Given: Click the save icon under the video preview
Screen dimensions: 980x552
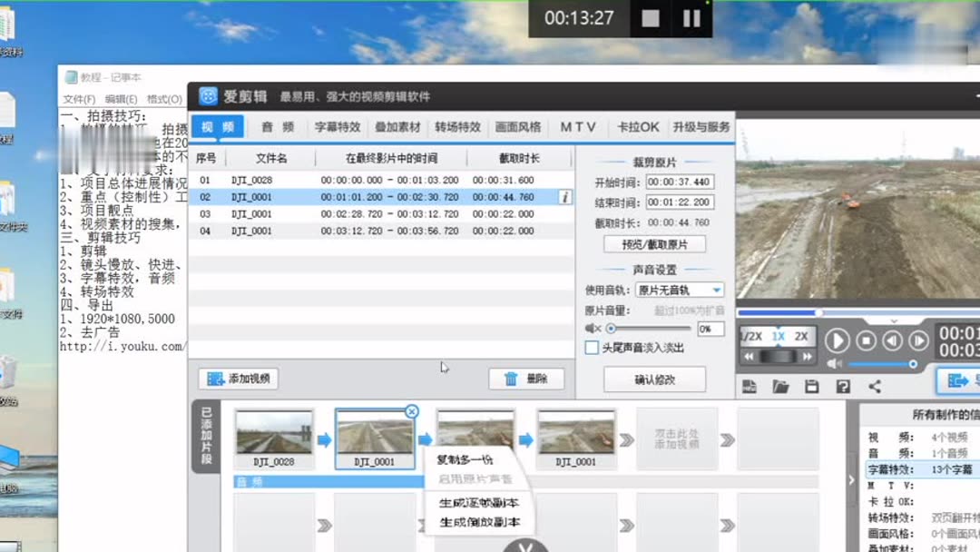Looking at the screenshot, I should pos(814,385).
